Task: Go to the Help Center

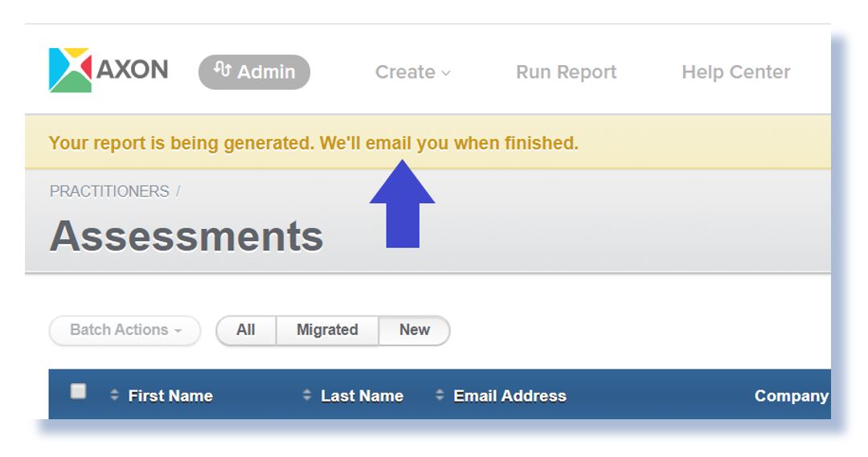Action: pos(735,72)
